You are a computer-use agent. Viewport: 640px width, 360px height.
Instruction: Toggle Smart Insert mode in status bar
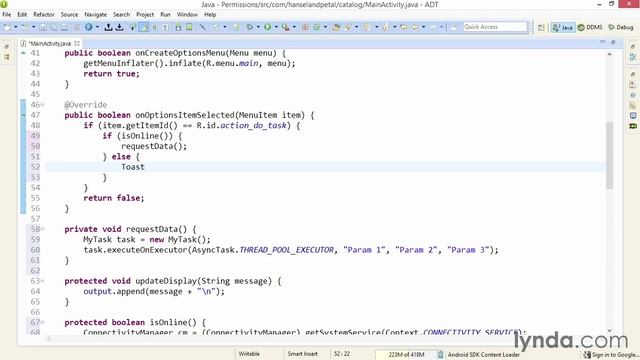302,354
